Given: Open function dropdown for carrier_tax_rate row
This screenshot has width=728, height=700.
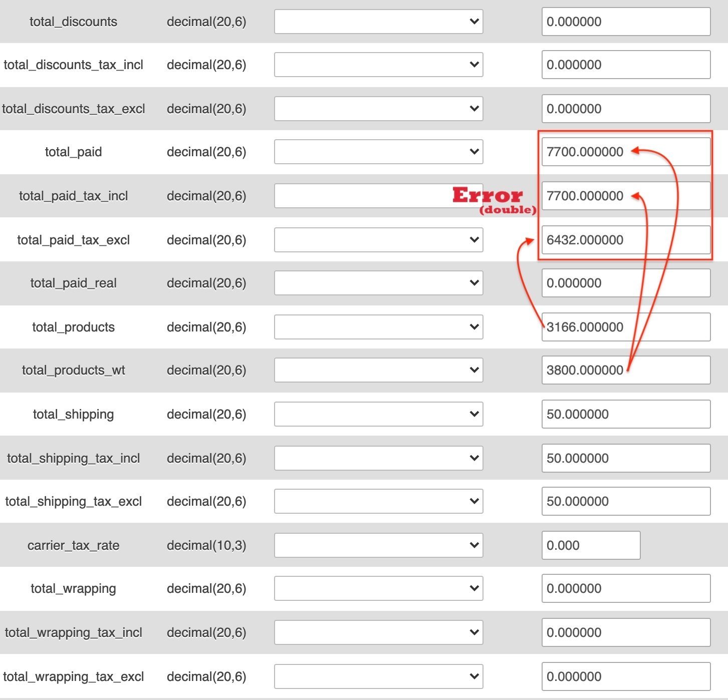Looking at the screenshot, I should [x=378, y=545].
